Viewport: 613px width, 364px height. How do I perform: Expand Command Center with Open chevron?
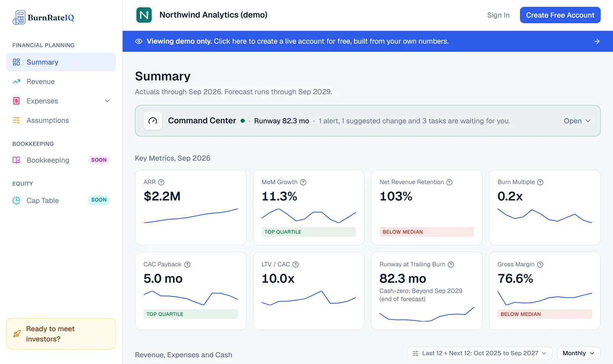point(577,121)
